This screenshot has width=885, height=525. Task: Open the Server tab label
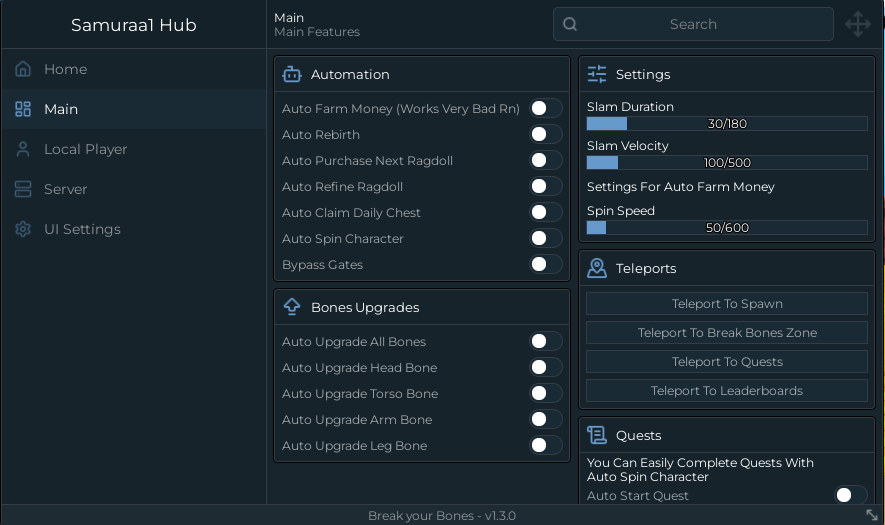tap(65, 189)
